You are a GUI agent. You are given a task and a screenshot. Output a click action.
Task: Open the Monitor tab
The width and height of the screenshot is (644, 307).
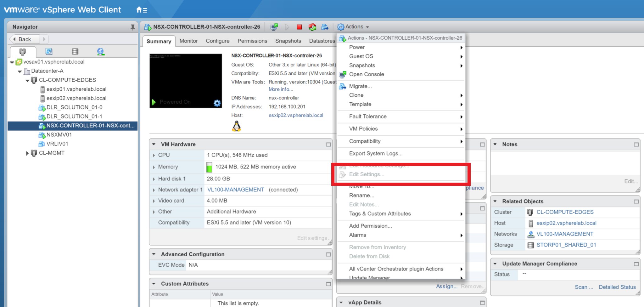pyautogui.click(x=188, y=41)
